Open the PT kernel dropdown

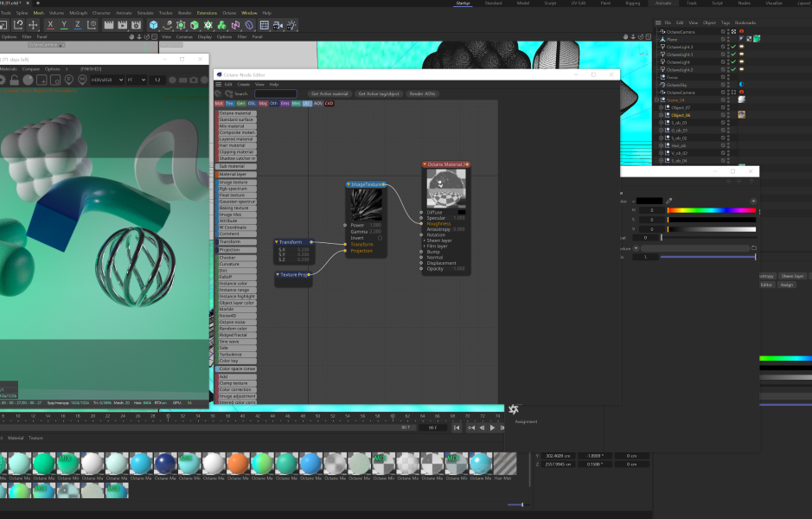click(136, 80)
